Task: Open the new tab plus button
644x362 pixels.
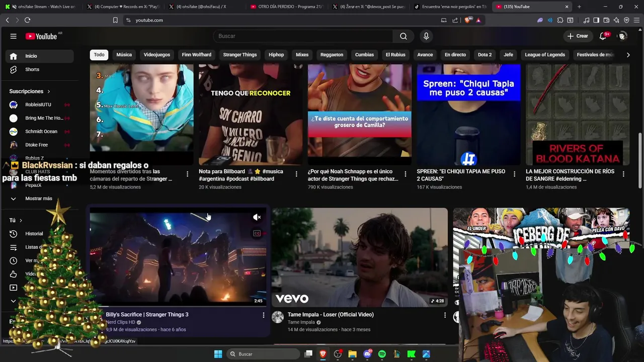Action: [579, 7]
